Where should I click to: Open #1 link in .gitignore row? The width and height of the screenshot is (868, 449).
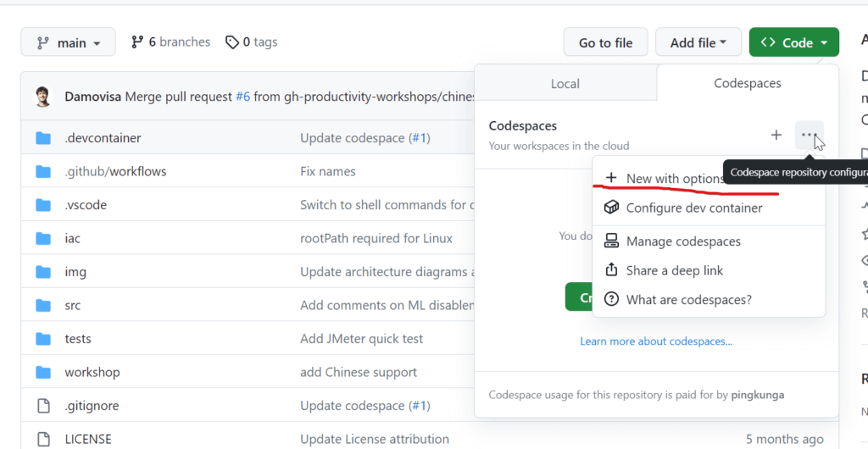click(420, 406)
